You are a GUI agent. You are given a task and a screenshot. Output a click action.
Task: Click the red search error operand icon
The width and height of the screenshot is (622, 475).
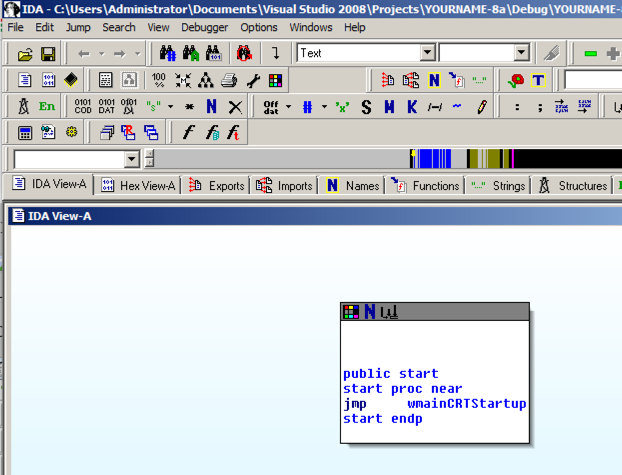tap(244, 53)
